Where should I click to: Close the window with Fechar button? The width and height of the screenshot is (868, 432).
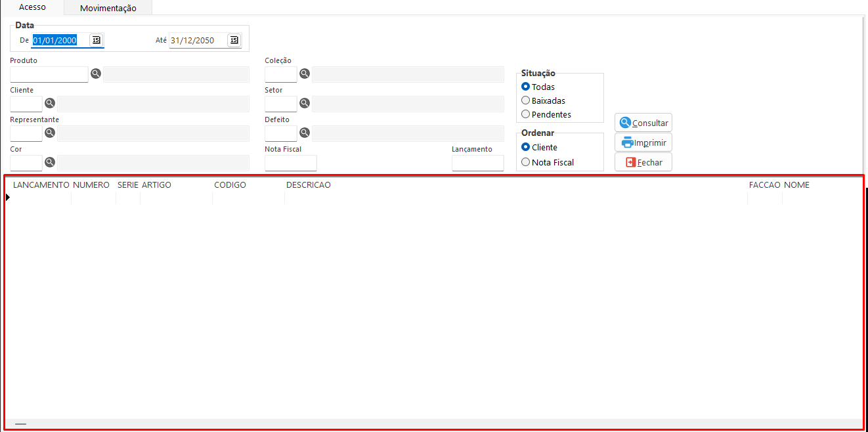click(643, 162)
